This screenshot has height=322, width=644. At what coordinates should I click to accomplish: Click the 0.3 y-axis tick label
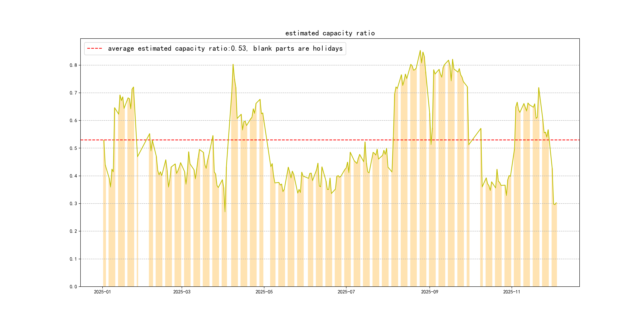click(73, 204)
